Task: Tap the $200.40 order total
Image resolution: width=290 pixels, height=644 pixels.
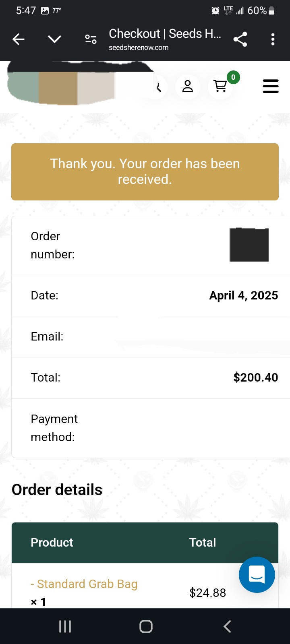Action: [255, 378]
